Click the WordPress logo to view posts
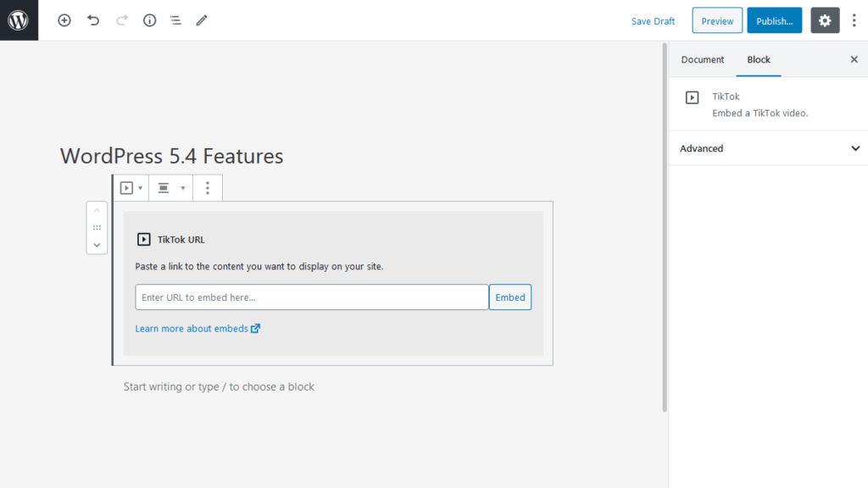868x488 pixels. click(19, 20)
